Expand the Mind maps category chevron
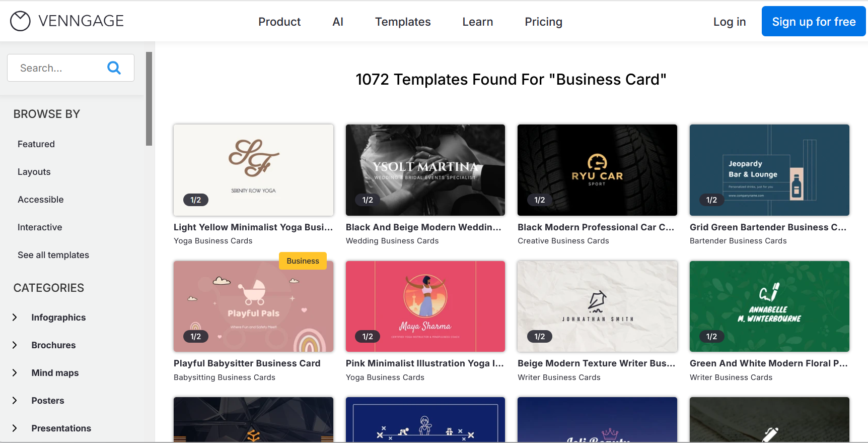This screenshot has width=868, height=443. (15, 373)
